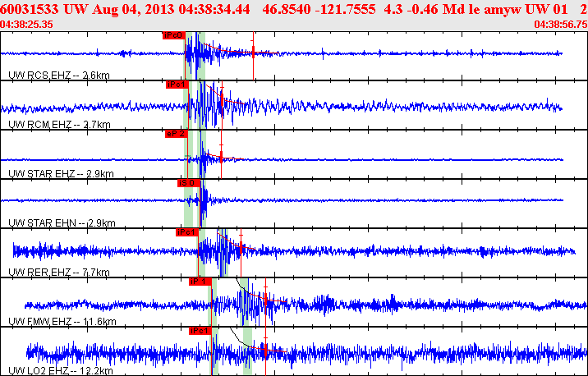
Task: Click the window start time 04:38:25.35
Action: click(x=26, y=25)
